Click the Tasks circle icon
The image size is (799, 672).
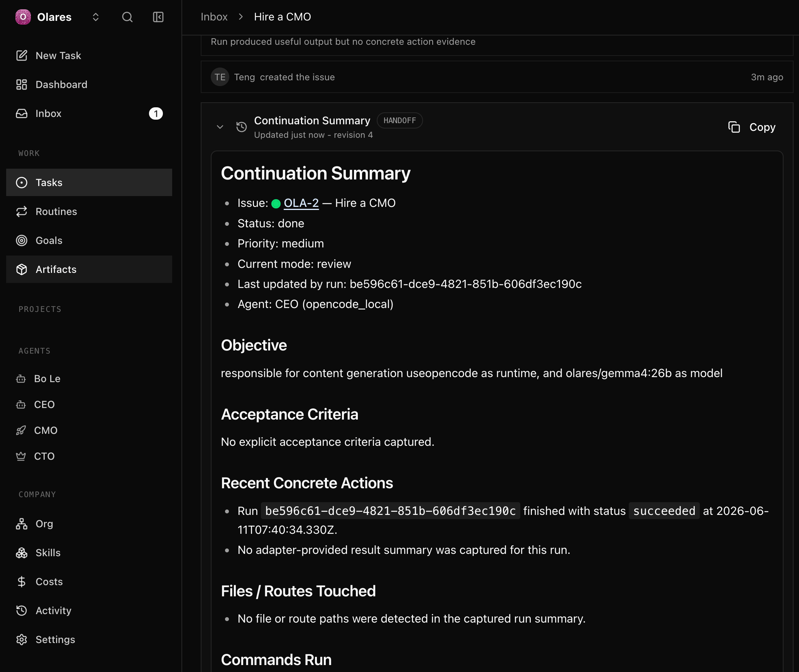point(22,183)
